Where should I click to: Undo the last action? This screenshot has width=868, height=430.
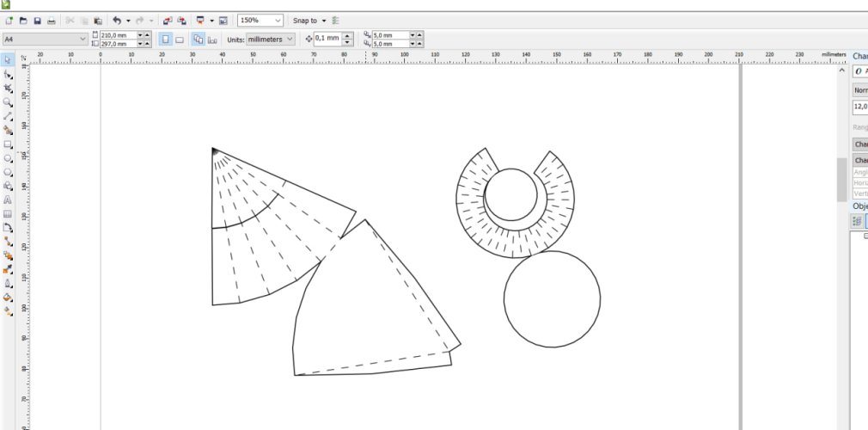[x=117, y=21]
